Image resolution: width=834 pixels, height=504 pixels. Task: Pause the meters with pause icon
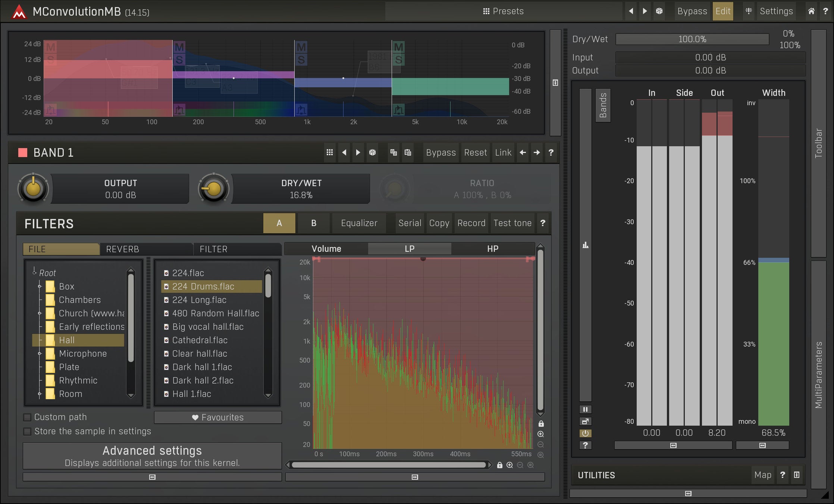point(585,410)
